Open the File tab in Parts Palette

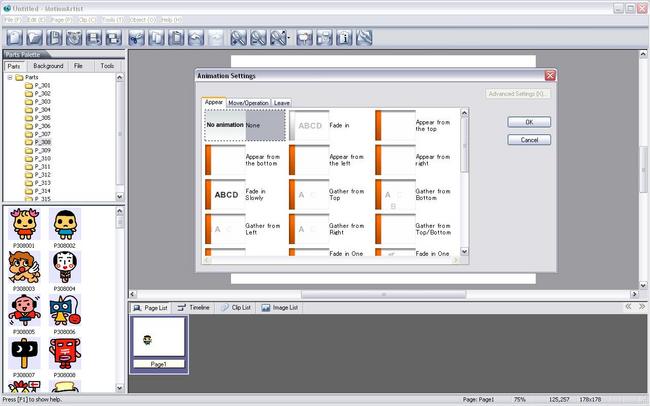click(x=78, y=66)
